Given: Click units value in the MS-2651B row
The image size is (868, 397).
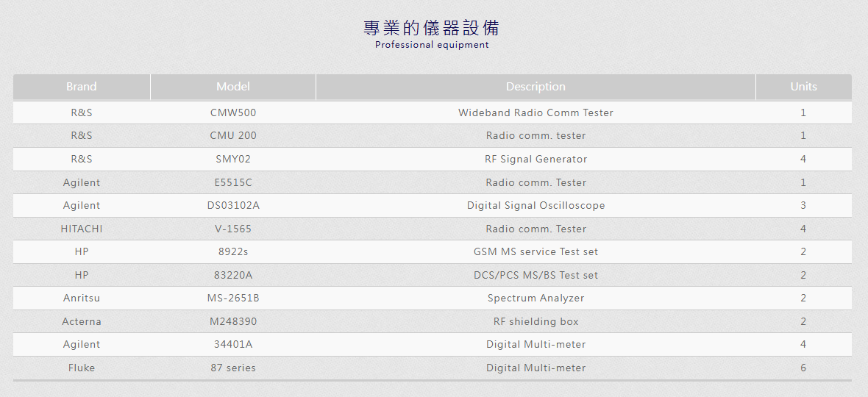Looking at the screenshot, I should click(803, 298).
